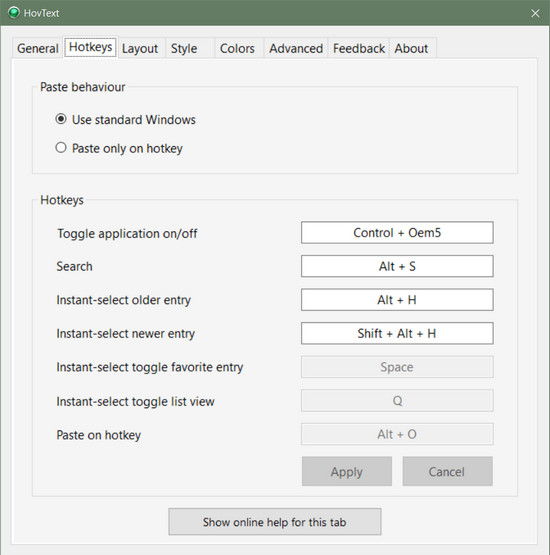This screenshot has width=550, height=555.
Task: Open the Feedback tab
Action: [x=359, y=48]
